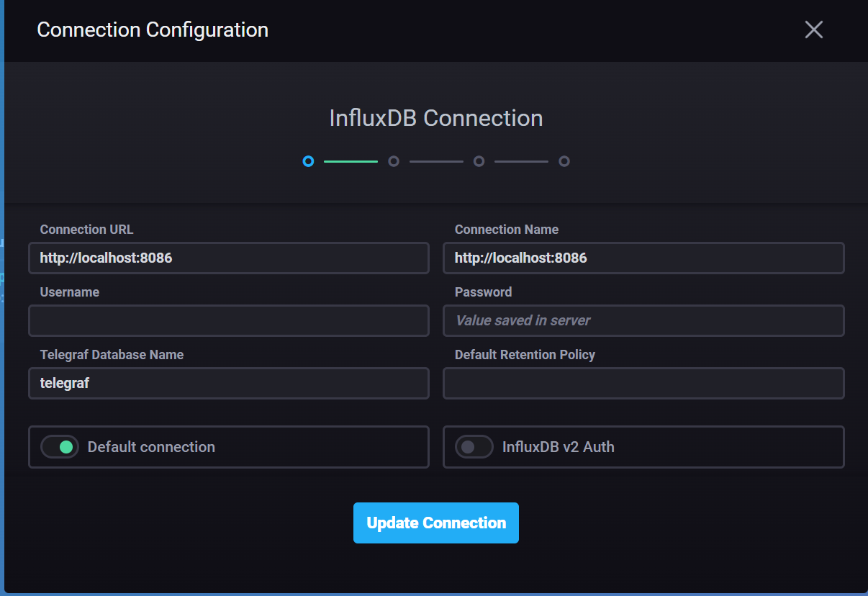Screen dimensions: 868x596
Task: Jump to the second wizard step dot
Action: 394,161
